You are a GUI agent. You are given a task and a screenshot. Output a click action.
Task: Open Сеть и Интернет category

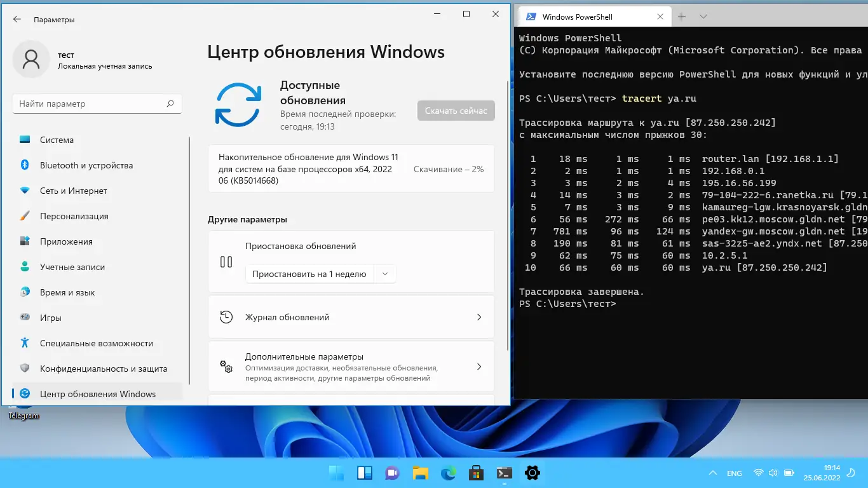point(97,191)
